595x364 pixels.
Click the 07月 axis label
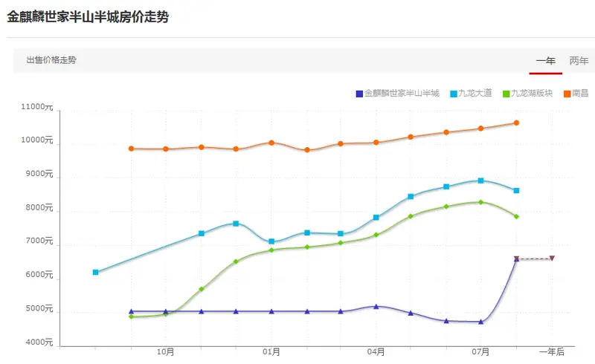pyautogui.click(x=480, y=352)
